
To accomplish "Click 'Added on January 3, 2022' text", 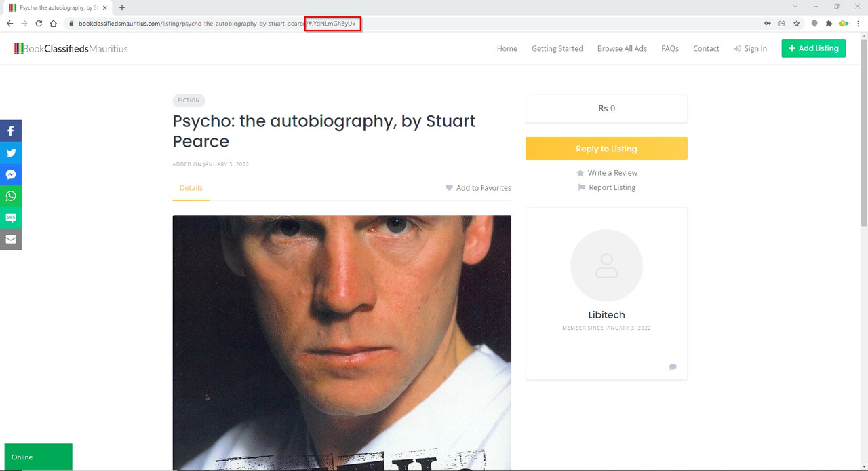I will [x=211, y=164].
